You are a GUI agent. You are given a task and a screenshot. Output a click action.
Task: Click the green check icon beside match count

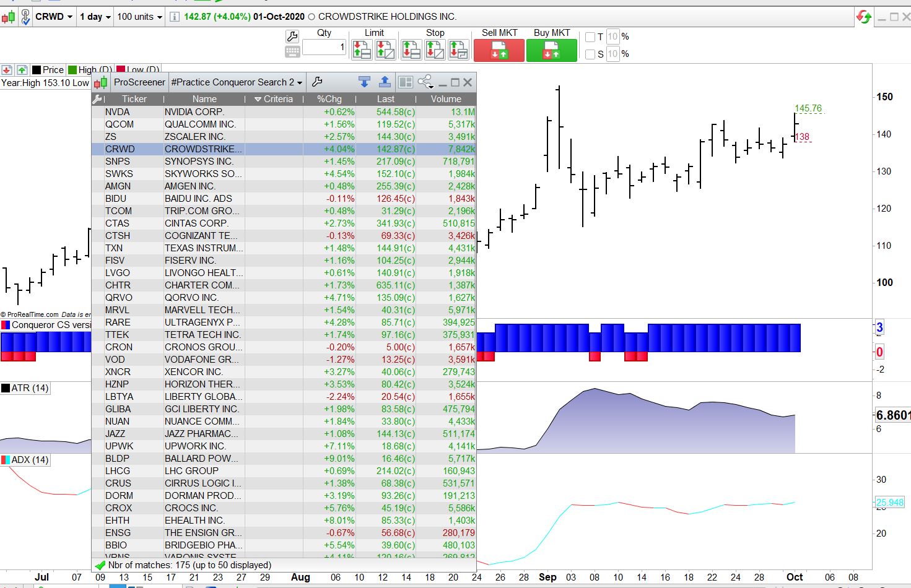point(100,565)
